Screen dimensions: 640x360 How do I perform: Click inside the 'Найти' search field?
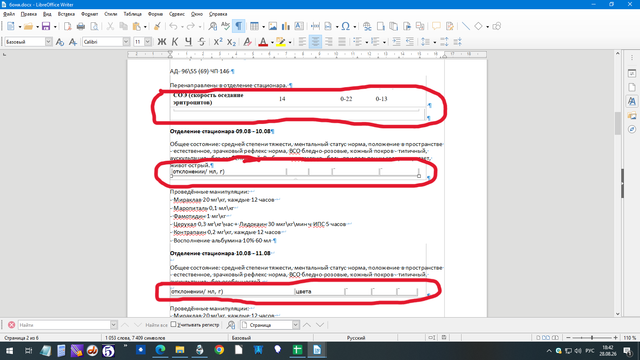pos(64,325)
